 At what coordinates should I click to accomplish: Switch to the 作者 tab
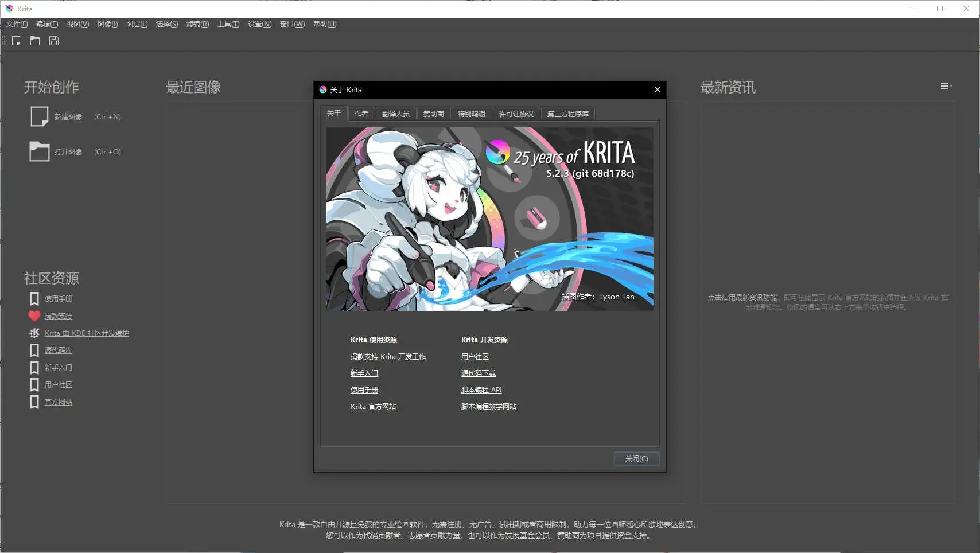361,114
